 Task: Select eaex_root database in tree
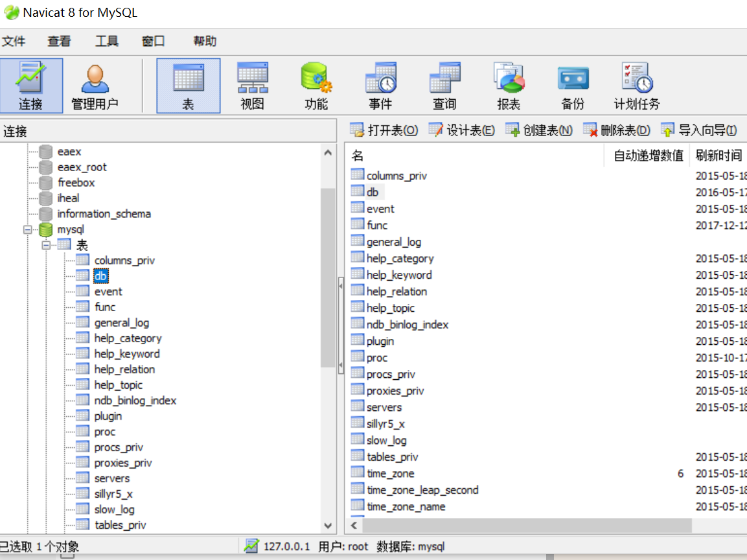pos(82,167)
